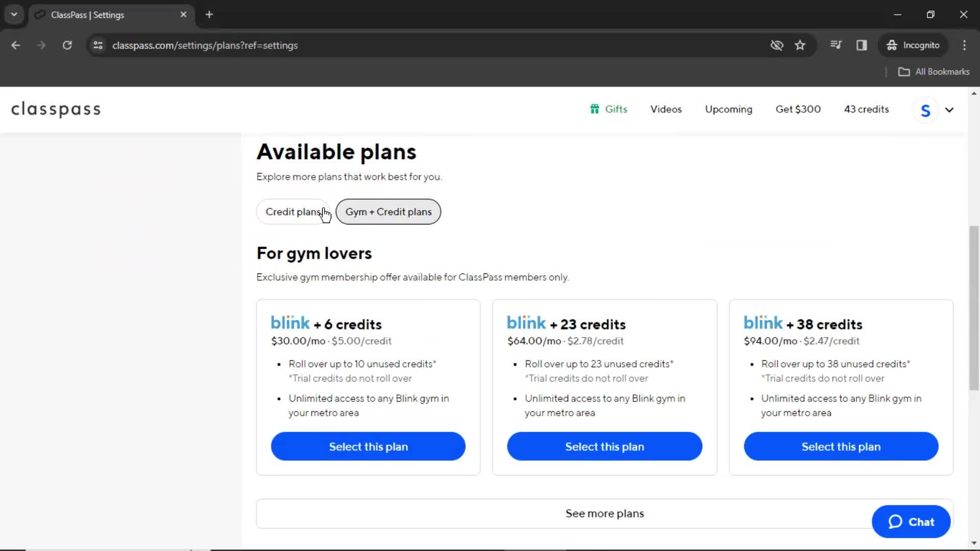Click the Get $300 referral icon

pyautogui.click(x=798, y=109)
